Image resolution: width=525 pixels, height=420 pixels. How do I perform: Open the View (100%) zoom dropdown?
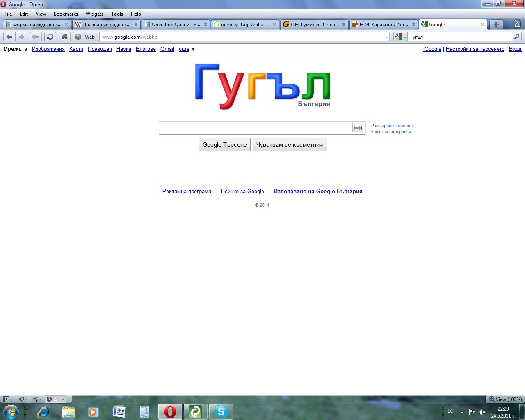504,399
